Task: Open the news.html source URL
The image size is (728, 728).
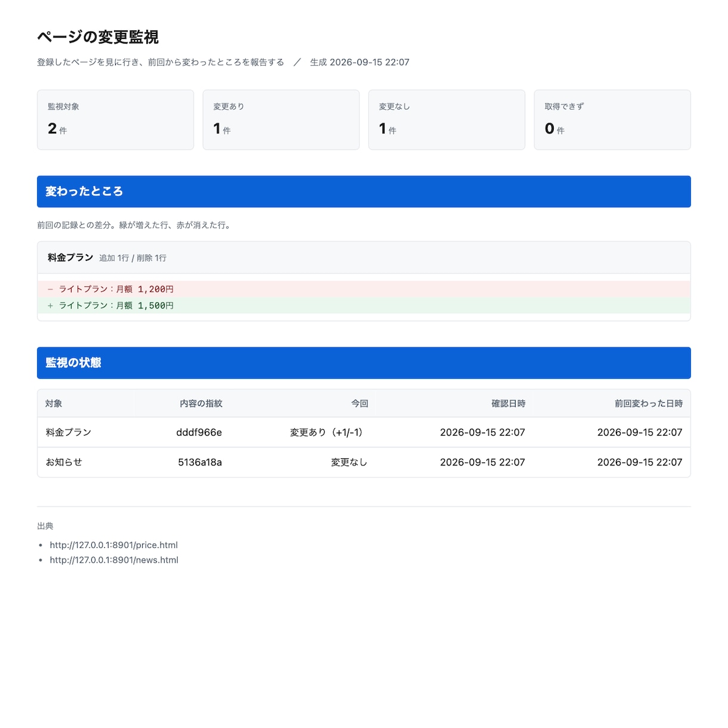Action: click(114, 560)
